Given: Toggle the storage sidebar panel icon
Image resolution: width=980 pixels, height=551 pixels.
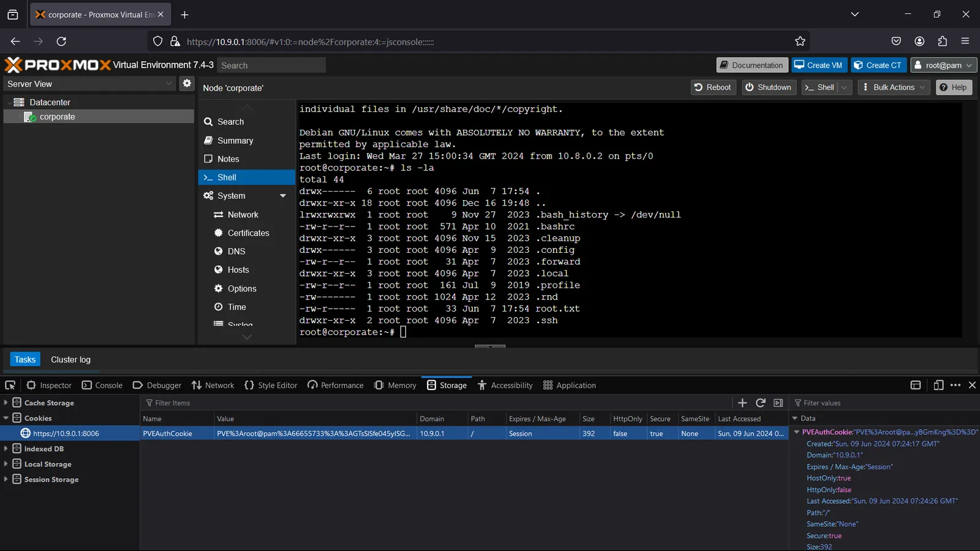Looking at the screenshot, I should pyautogui.click(x=778, y=403).
